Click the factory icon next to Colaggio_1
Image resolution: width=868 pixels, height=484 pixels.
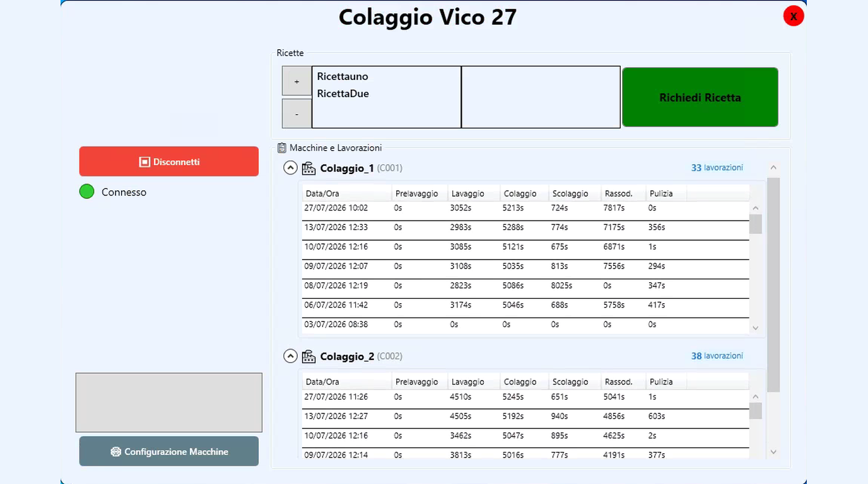[x=308, y=168]
